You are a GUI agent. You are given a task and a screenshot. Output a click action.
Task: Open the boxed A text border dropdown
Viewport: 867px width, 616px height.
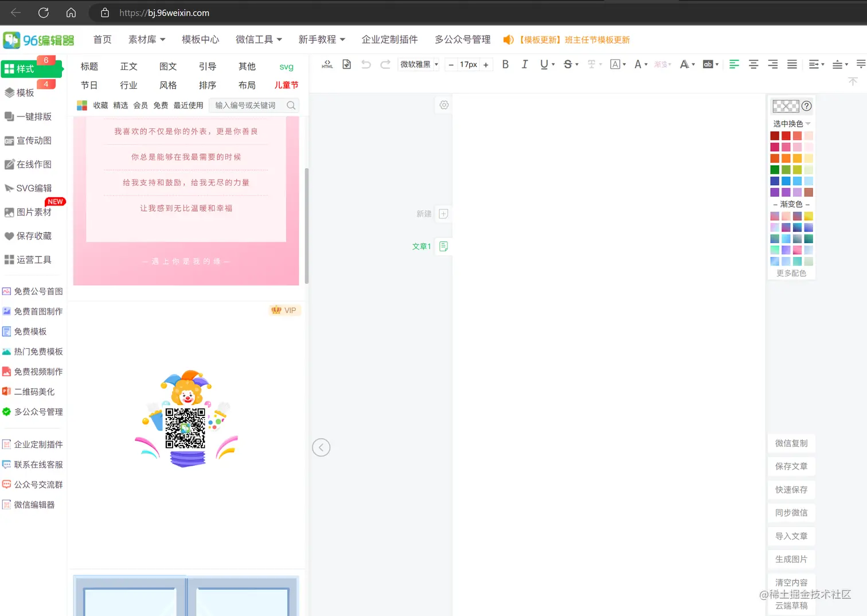coord(618,64)
